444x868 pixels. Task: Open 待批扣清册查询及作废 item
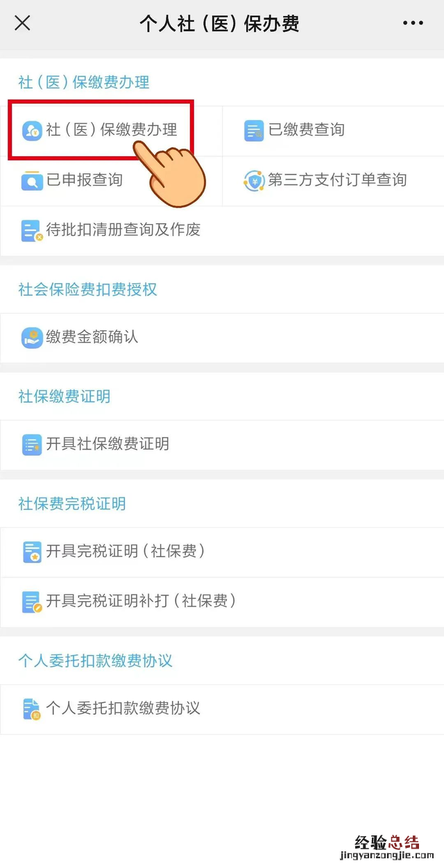123,230
